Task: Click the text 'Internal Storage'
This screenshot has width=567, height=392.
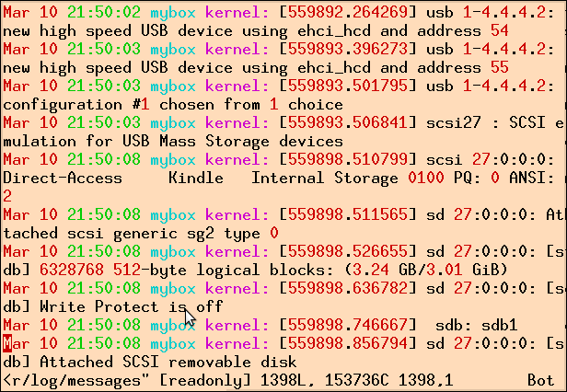Action: click(324, 178)
